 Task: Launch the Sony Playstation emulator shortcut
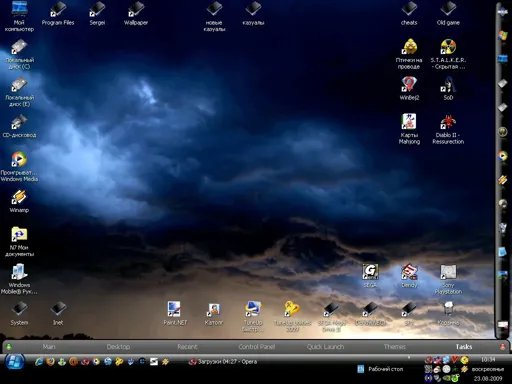click(448, 279)
